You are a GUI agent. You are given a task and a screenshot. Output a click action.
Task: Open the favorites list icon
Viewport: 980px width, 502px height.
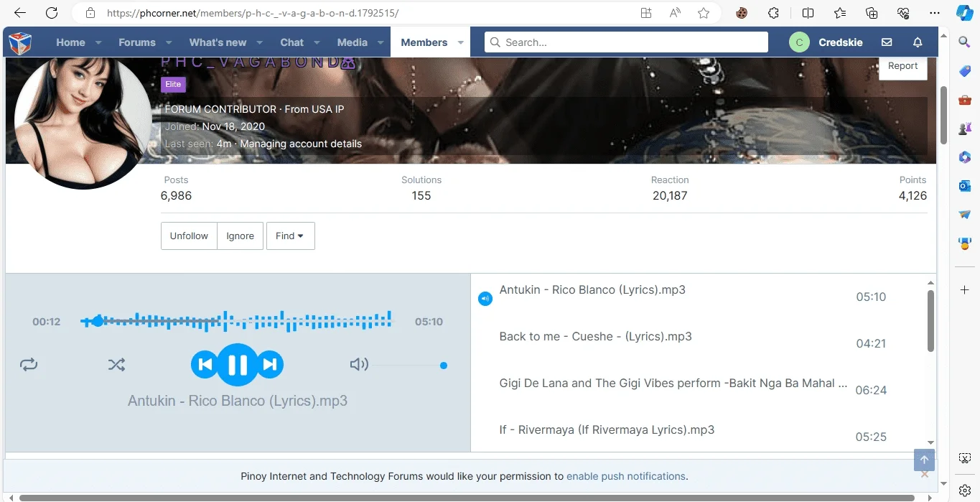(840, 13)
